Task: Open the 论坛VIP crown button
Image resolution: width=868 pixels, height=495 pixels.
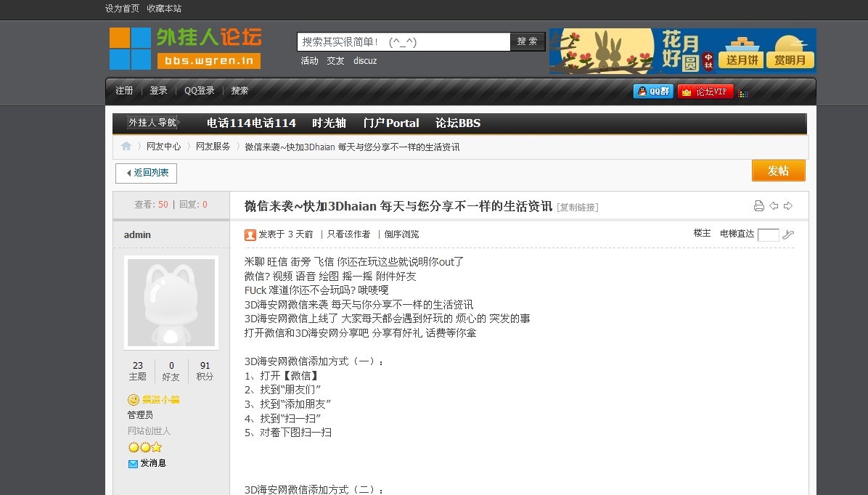Action: [705, 91]
